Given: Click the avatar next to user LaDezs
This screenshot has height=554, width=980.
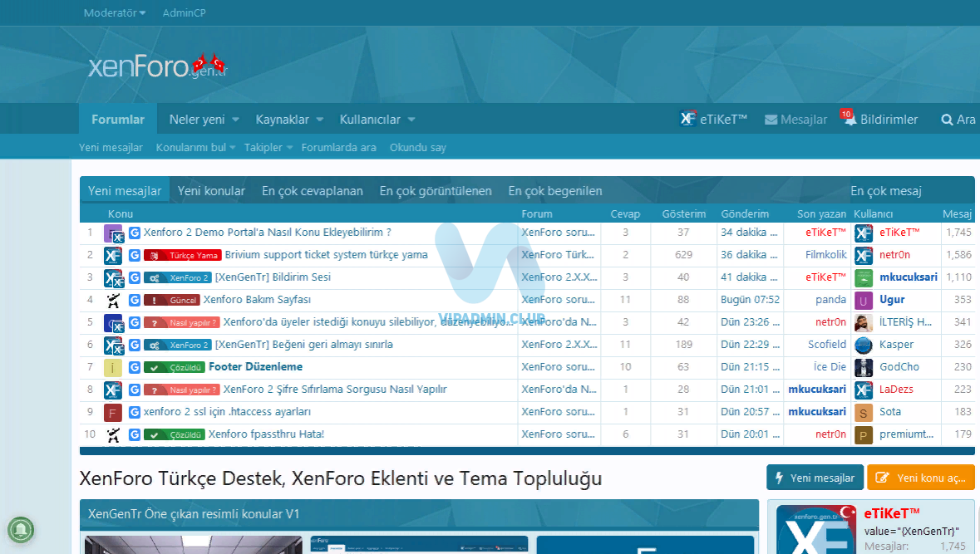Looking at the screenshot, I should [863, 390].
